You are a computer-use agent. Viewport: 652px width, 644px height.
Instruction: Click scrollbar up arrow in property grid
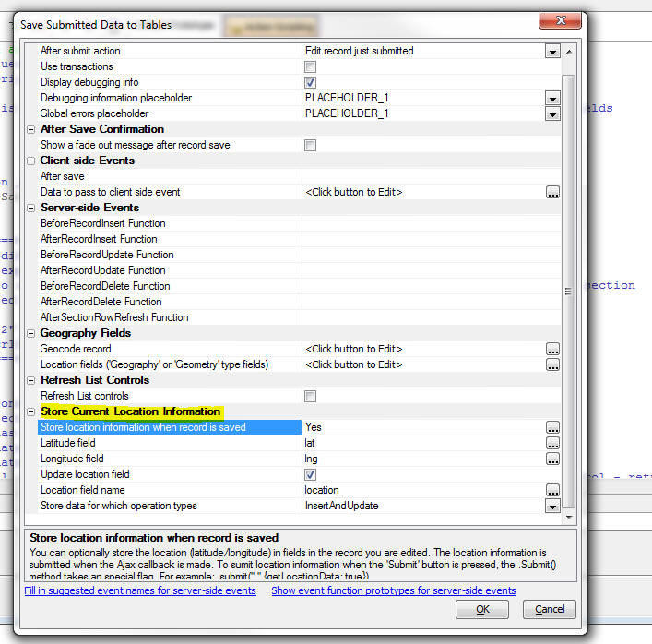tap(569, 52)
